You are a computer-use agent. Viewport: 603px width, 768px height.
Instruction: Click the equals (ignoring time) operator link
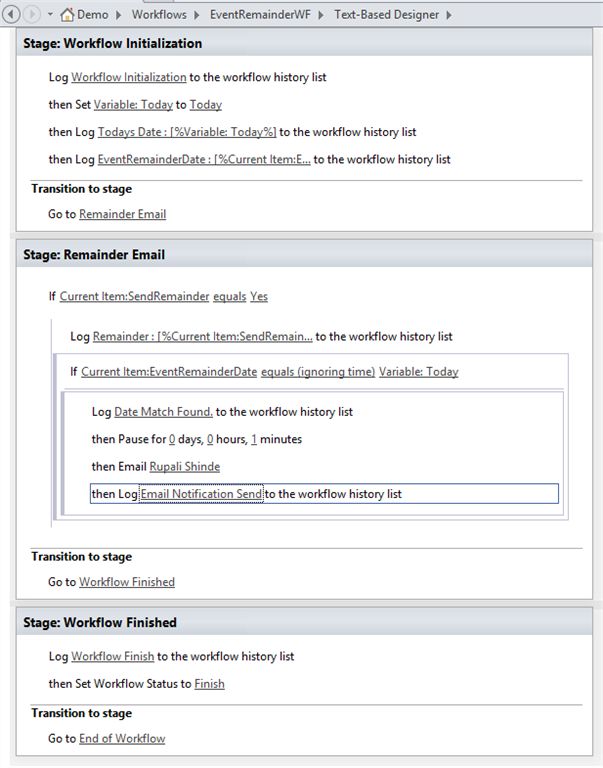(x=318, y=372)
